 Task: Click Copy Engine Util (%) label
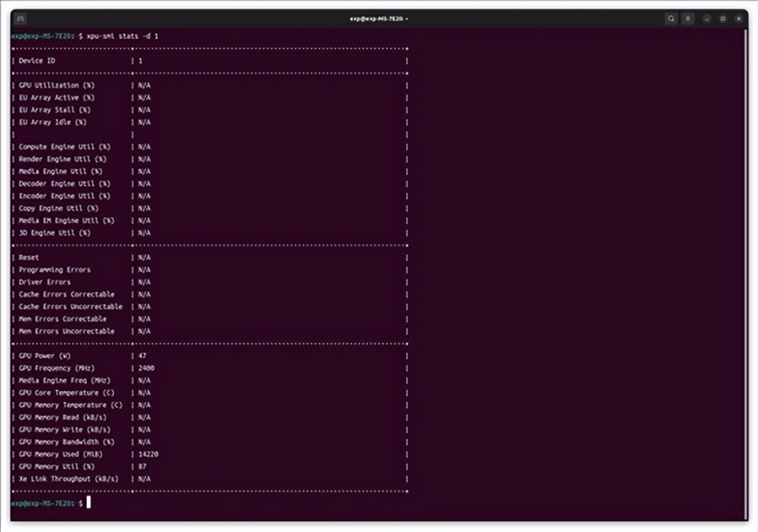(58, 208)
